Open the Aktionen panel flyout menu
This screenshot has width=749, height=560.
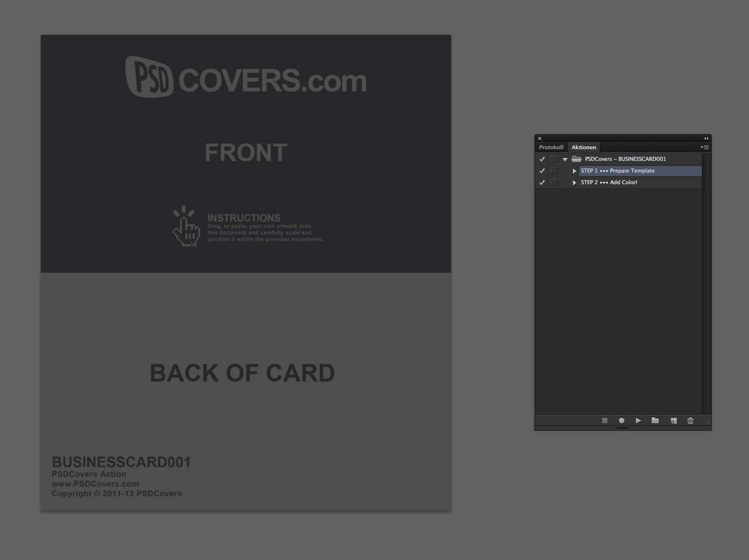click(705, 147)
